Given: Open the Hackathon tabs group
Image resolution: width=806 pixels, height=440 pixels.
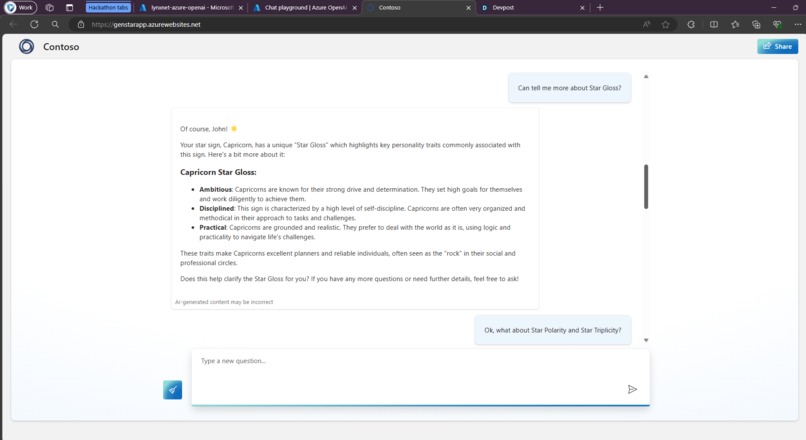Looking at the screenshot, I should (108, 8).
